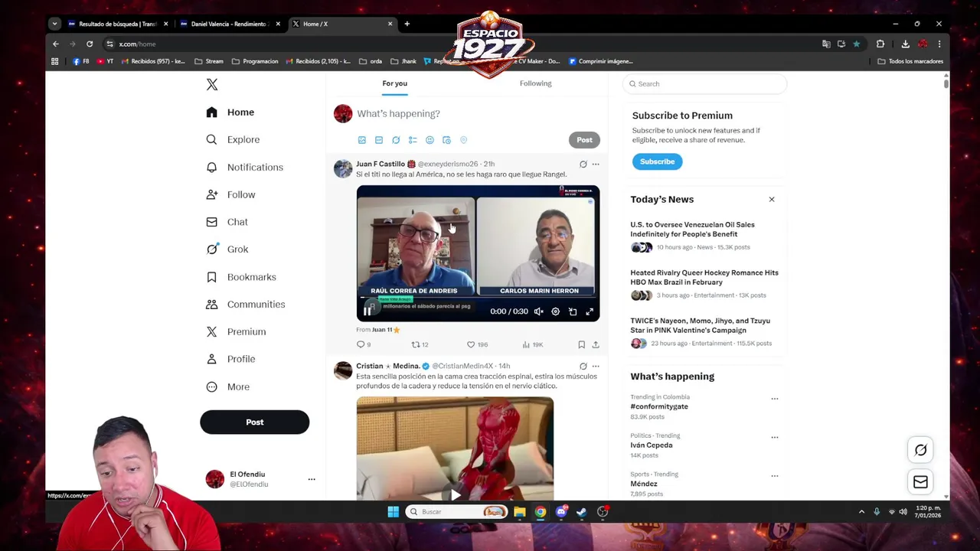Open Steam from the taskbar
The width and height of the screenshot is (980, 551).
(x=581, y=512)
